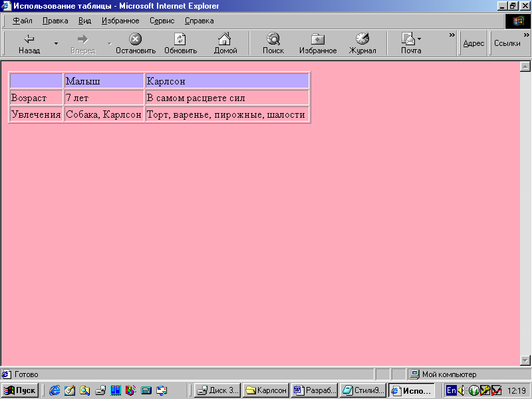
Task: Switch to Диск 3 taskbar window
Action: [217, 390]
